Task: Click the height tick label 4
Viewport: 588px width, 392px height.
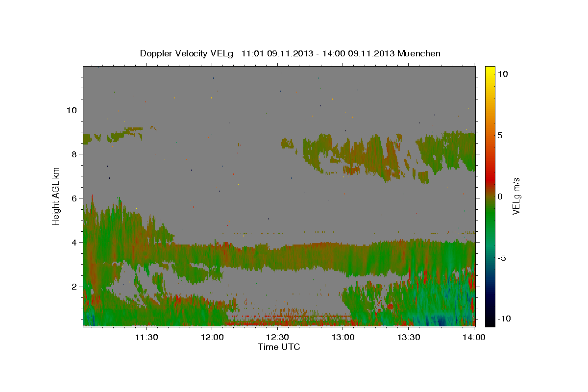Action: coord(74,242)
